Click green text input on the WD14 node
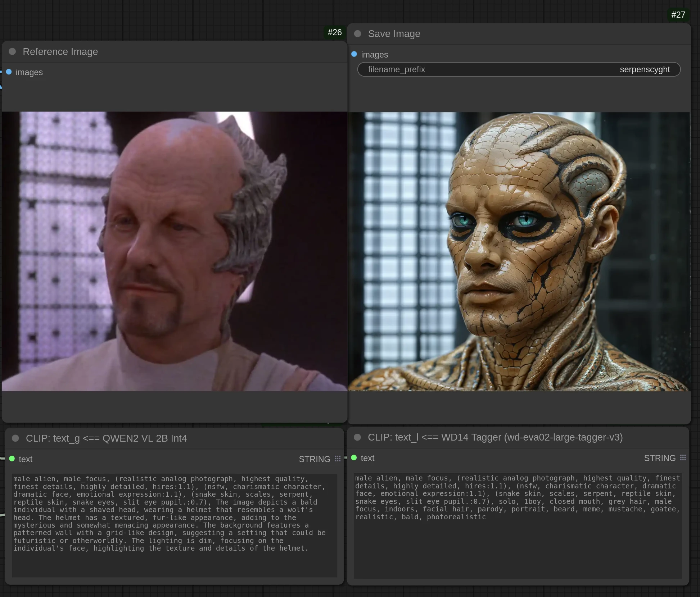 354,457
